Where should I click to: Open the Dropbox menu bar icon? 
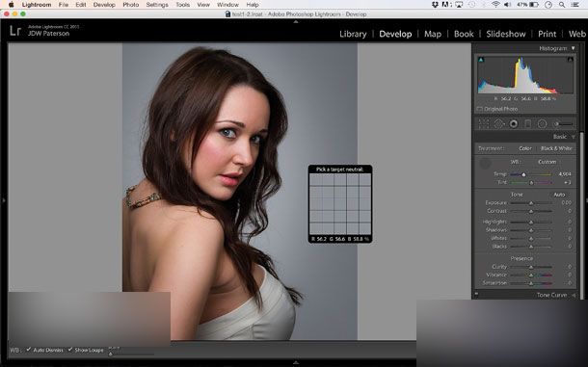[x=435, y=5]
